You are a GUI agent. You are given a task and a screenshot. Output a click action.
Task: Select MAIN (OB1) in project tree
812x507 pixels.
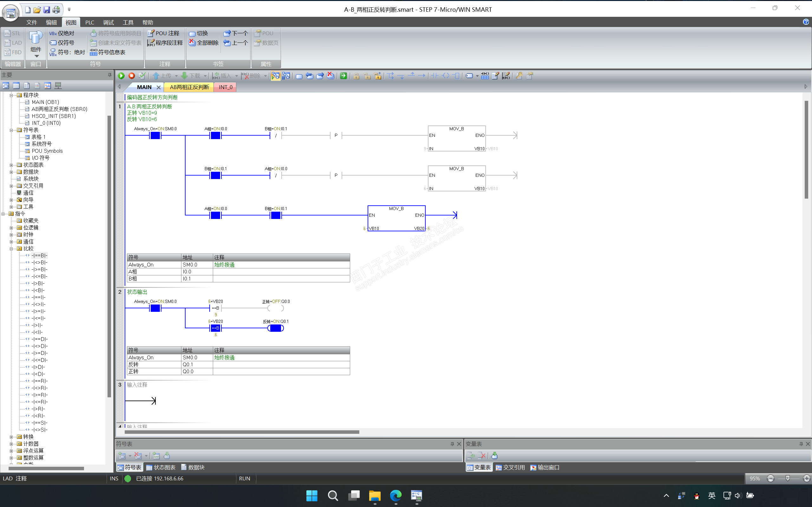45,102
